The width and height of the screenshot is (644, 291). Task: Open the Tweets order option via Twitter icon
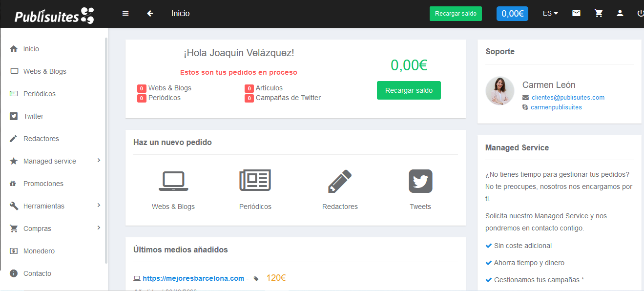point(420,181)
